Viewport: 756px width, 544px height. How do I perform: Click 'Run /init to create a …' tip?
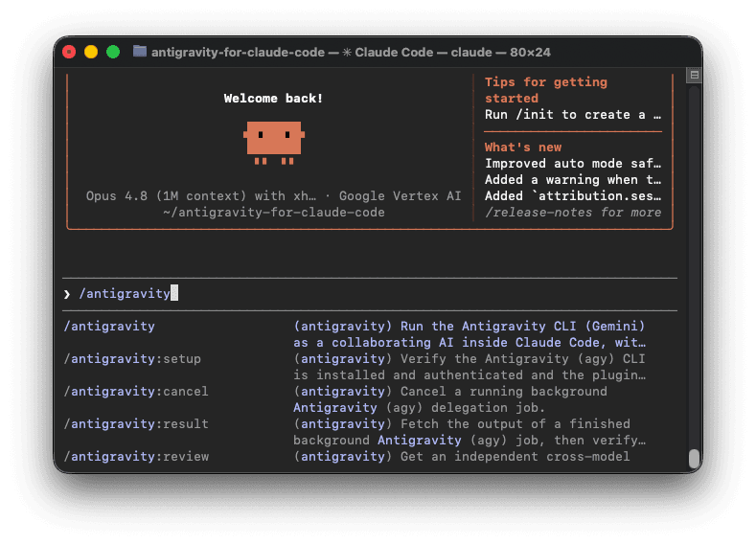click(x=573, y=115)
